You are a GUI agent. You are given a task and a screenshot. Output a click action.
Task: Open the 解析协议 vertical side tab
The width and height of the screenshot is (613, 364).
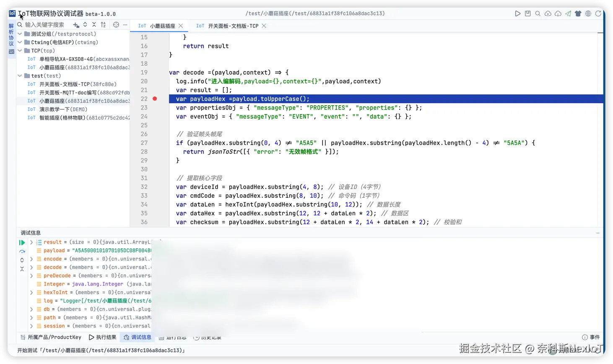coord(11,35)
